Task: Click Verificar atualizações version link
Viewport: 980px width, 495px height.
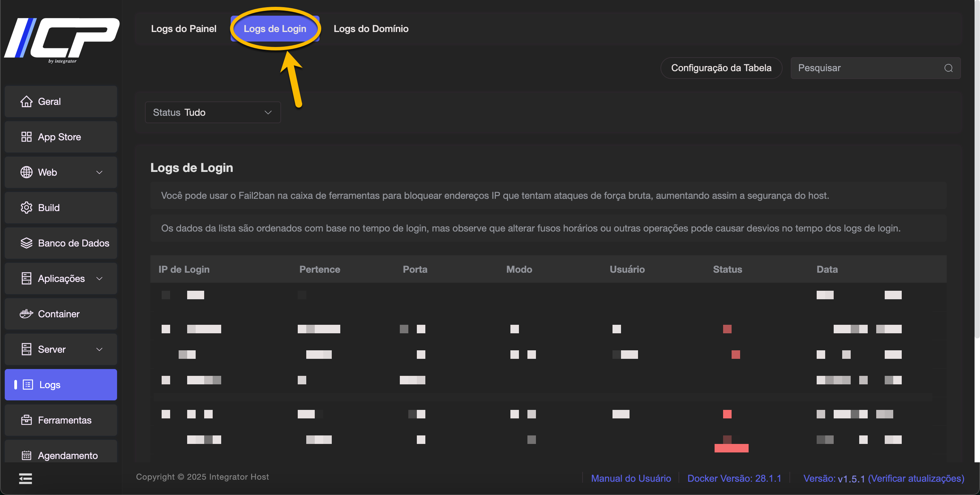Action: pyautogui.click(x=916, y=478)
